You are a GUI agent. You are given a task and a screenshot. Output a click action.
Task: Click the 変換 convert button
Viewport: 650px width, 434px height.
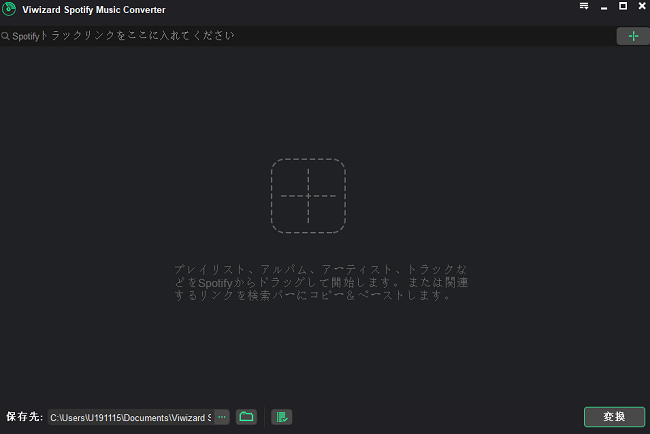click(x=614, y=417)
